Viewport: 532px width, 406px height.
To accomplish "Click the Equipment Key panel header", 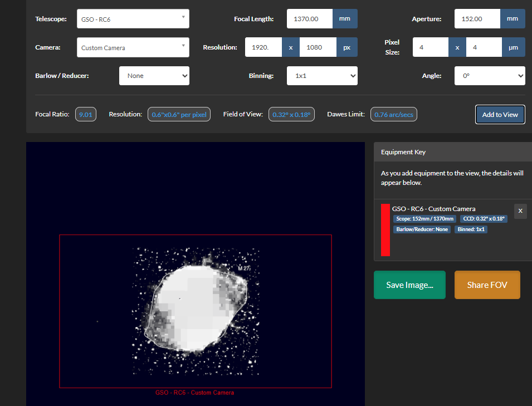I will tap(452, 152).
